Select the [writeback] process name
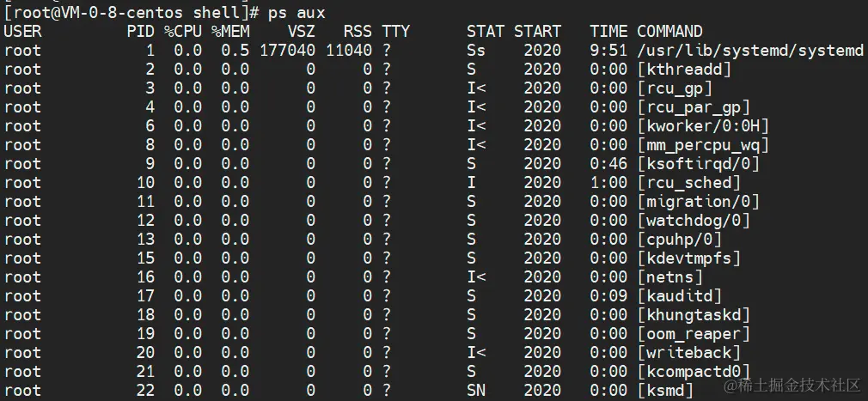The height and width of the screenshot is (401, 868). (689, 352)
